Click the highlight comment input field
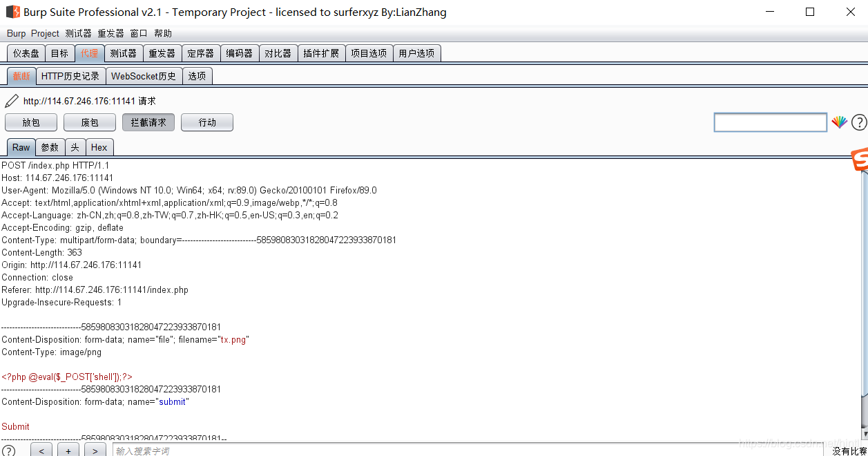Image resolution: width=868 pixels, height=456 pixels. (771, 122)
